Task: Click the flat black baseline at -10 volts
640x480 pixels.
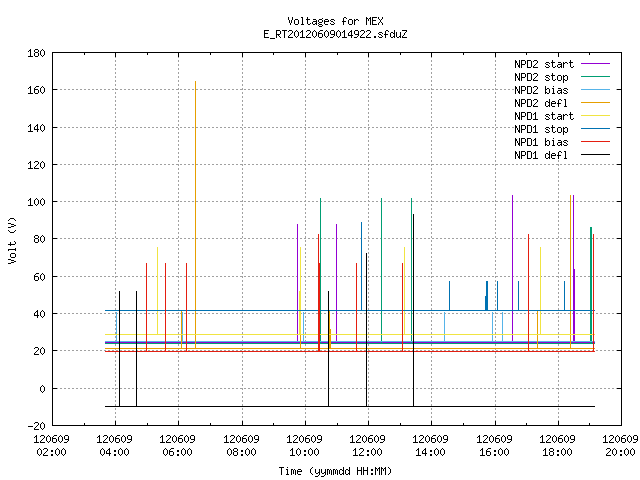Action: click(x=350, y=407)
